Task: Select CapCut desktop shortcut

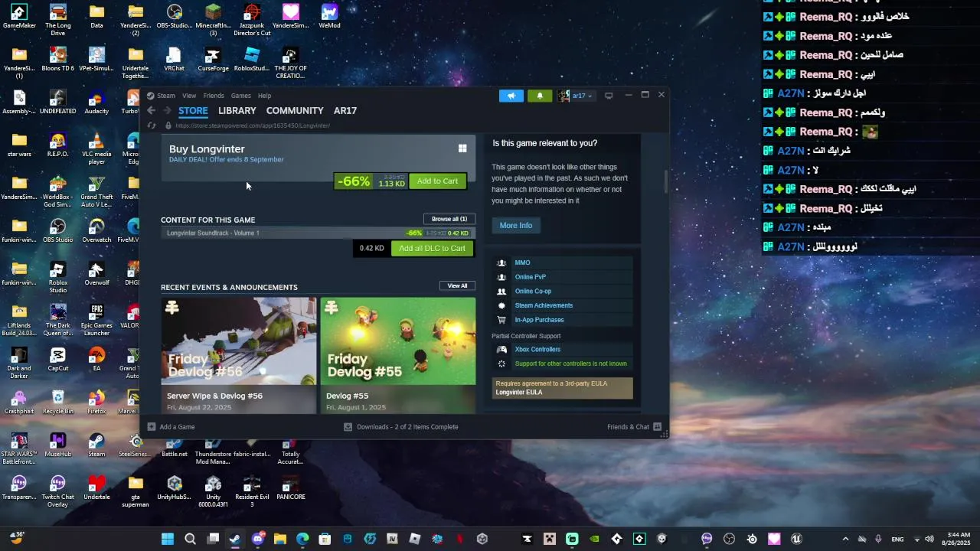Action: (x=57, y=360)
